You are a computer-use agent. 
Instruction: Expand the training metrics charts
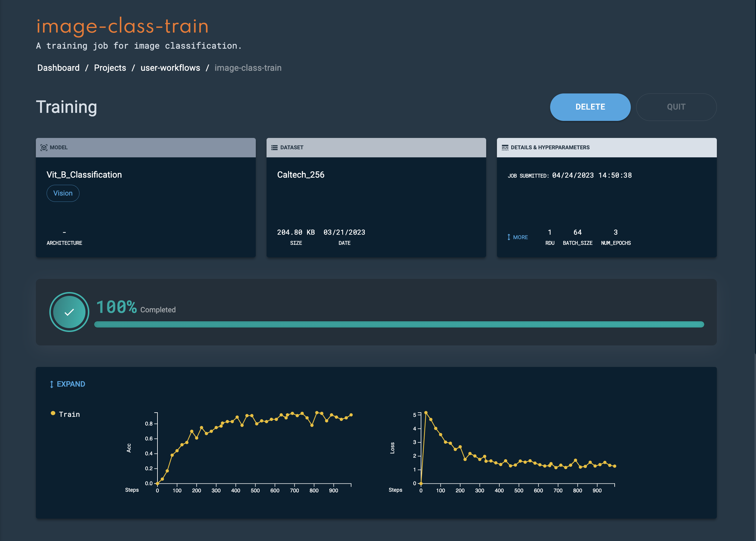[x=67, y=384]
